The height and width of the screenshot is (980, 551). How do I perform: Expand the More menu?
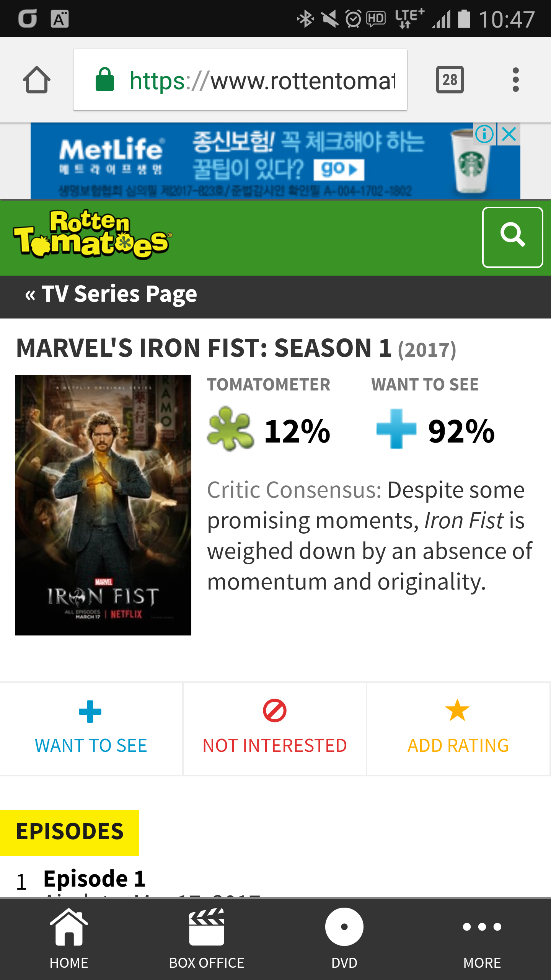482,938
